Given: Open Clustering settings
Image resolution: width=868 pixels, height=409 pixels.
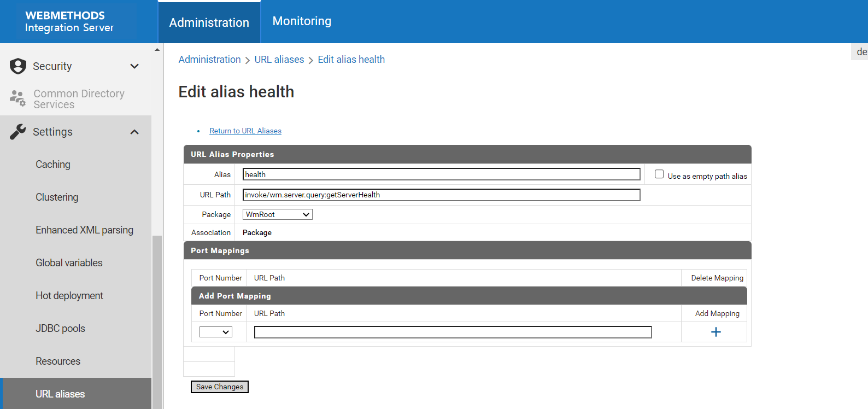Looking at the screenshot, I should [57, 197].
